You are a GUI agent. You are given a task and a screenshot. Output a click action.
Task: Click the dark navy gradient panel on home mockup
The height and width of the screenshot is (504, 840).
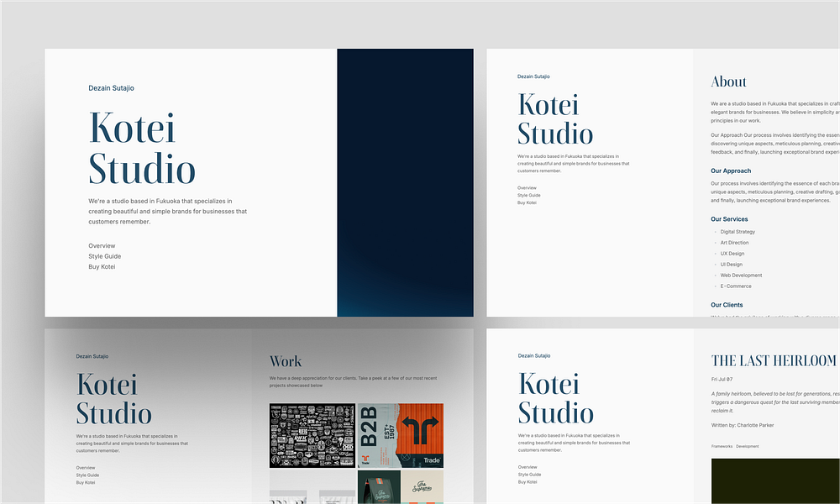405,182
